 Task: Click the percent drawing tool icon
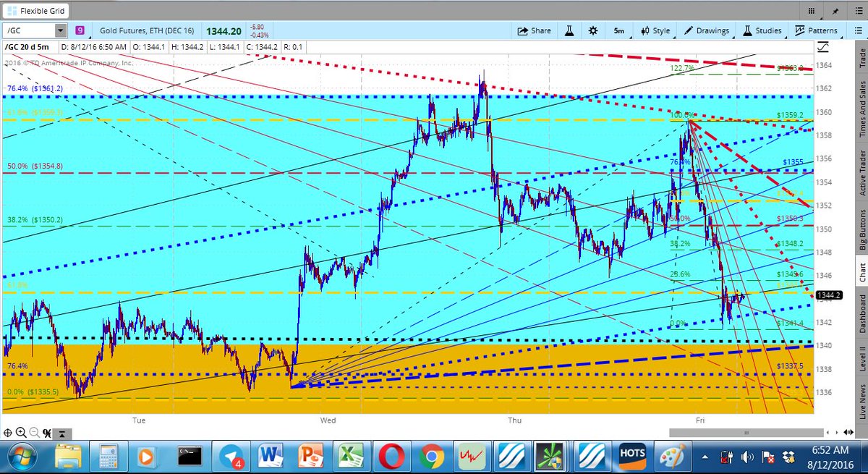point(47,433)
